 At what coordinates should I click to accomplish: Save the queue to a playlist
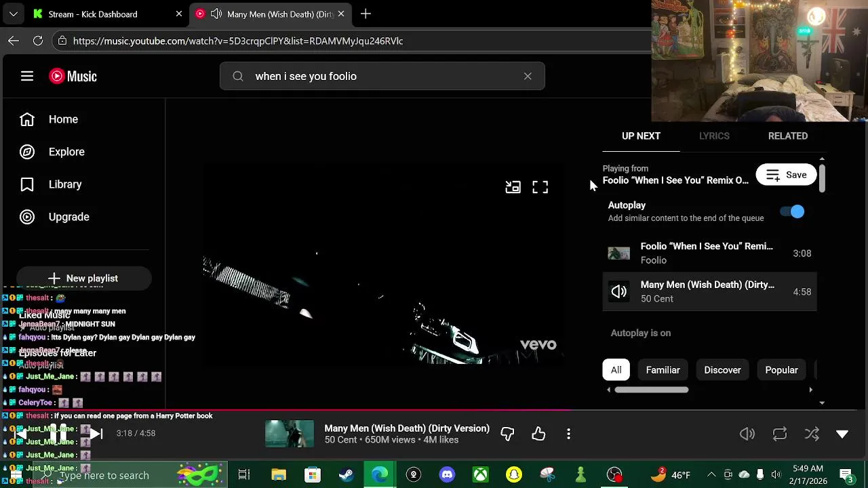(x=786, y=175)
